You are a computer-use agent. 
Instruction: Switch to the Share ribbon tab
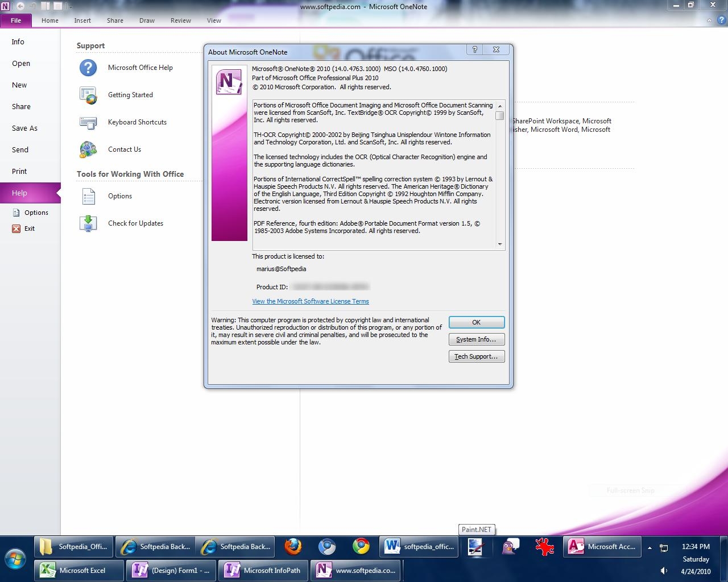(x=115, y=20)
